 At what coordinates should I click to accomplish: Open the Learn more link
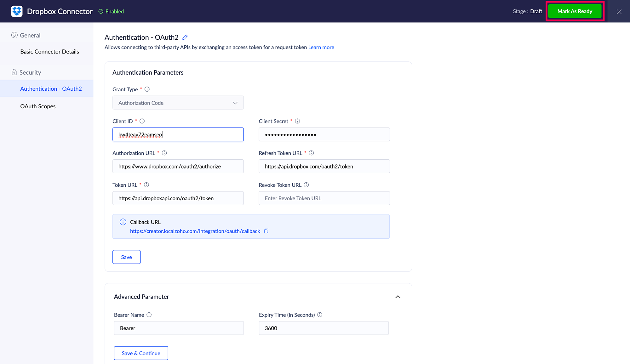click(x=321, y=47)
